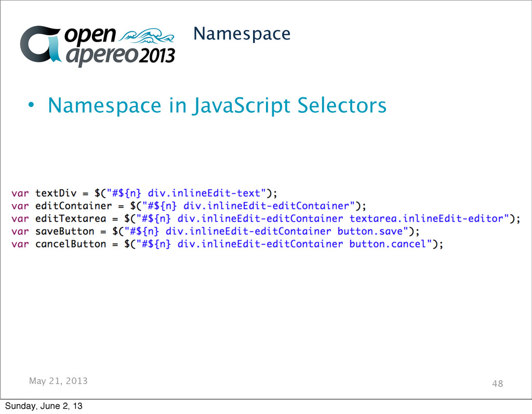Click the 'Sunday, June 2, 13' caption
The image size is (532, 414).
coord(44,406)
